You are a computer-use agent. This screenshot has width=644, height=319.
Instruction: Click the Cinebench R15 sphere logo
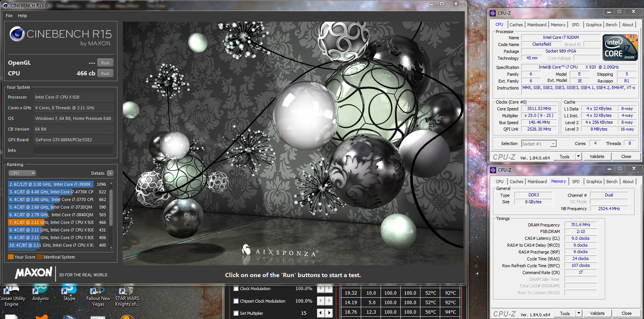(x=17, y=34)
